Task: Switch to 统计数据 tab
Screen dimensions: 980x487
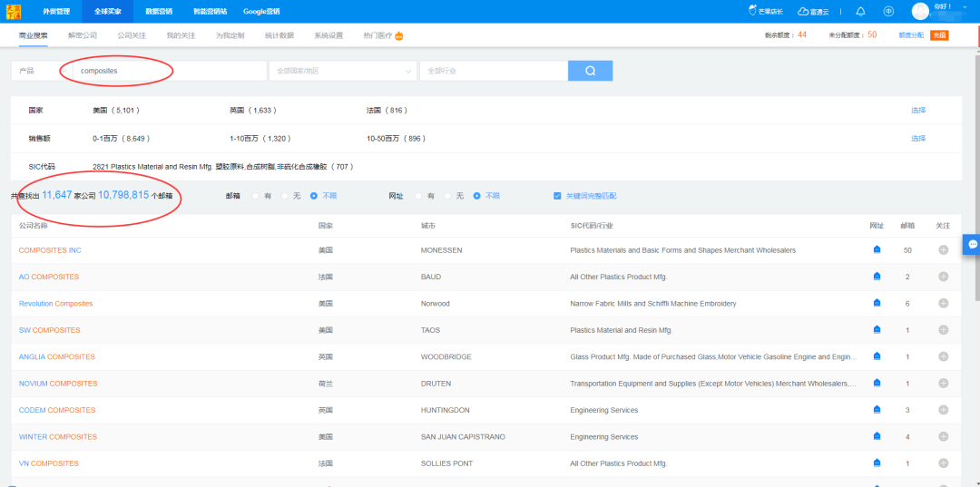Action: (x=279, y=35)
